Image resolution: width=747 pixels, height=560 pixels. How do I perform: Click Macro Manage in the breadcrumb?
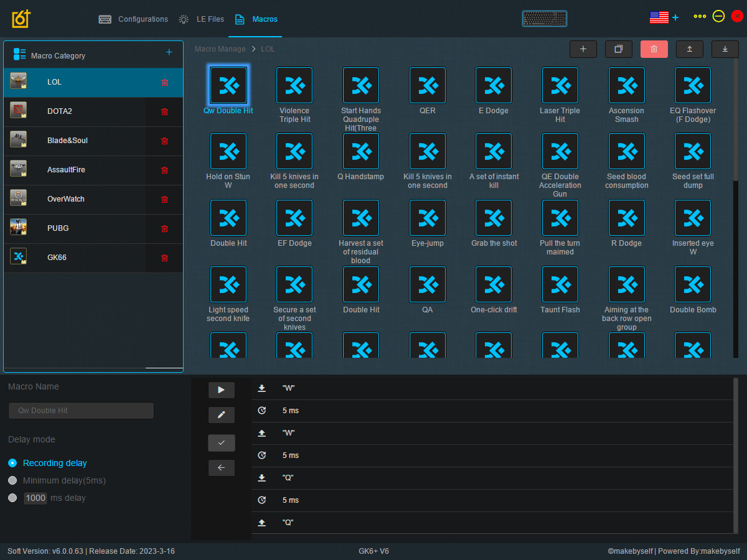point(220,49)
